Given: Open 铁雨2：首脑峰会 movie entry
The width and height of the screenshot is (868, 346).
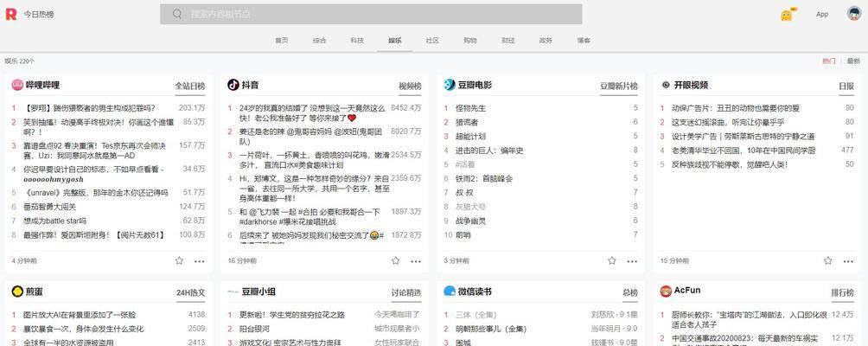Looking at the screenshot, I should pyautogui.click(x=484, y=179).
